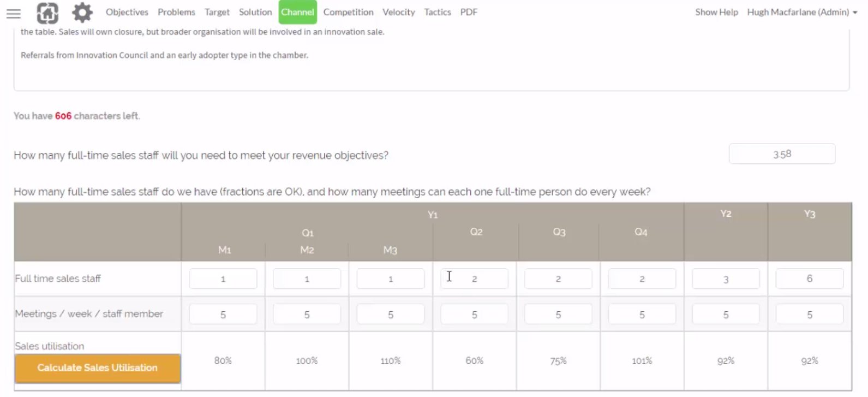Expand the Hugh Macfarlane (Admin) dropdown
The image size is (868, 397).
[x=802, y=12]
